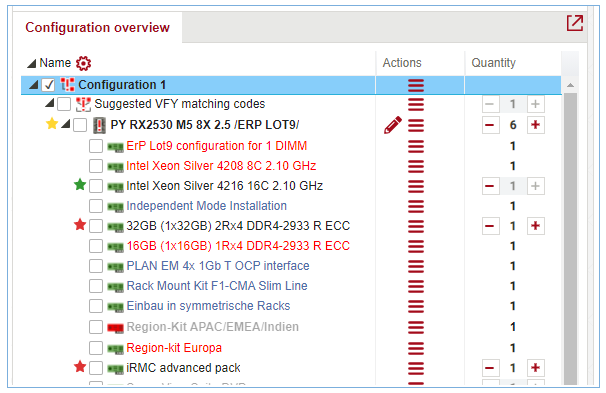Click red star beside iRMC advanced pack
606x393 pixels.
[x=80, y=366]
